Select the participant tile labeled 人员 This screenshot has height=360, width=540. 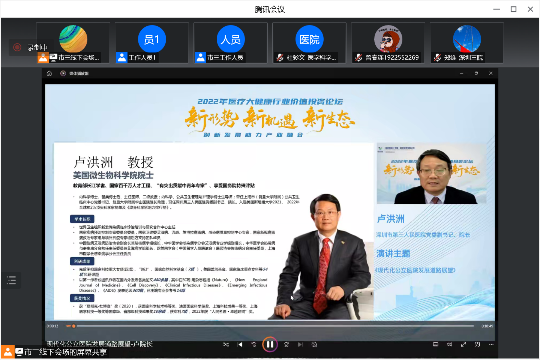(230, 42)
